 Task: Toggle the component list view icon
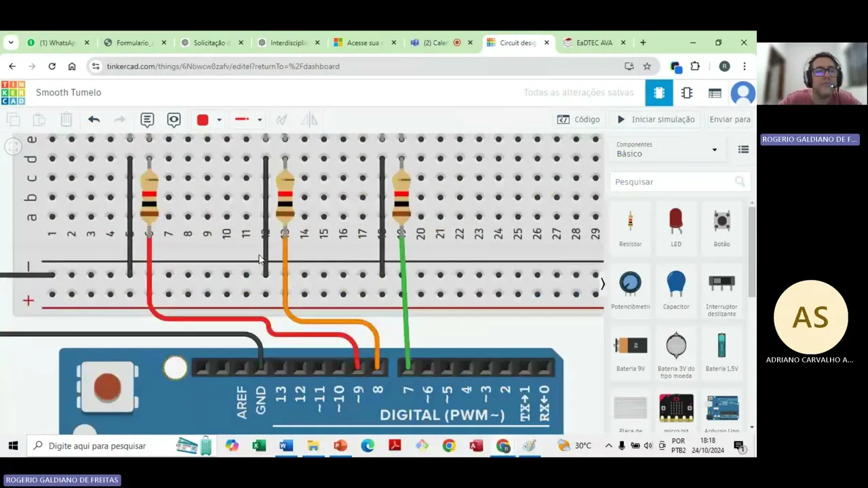pos(743,150)
